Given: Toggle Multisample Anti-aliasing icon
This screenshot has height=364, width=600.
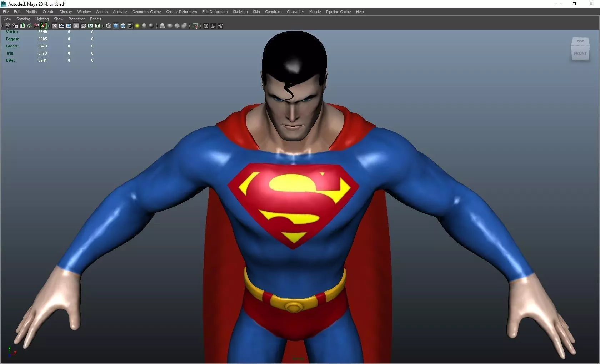Looking at the screenshot, I should pyautogui.click(x=177, y=26).
